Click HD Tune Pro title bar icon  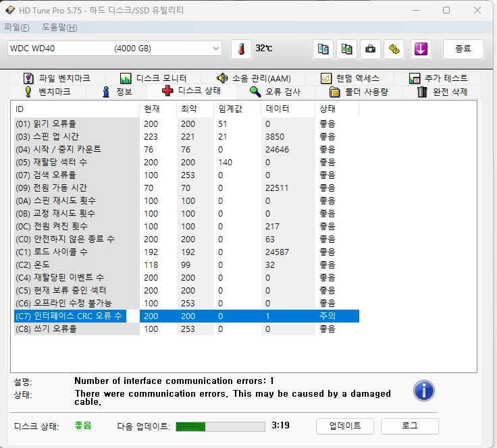(x=10, y=10)
